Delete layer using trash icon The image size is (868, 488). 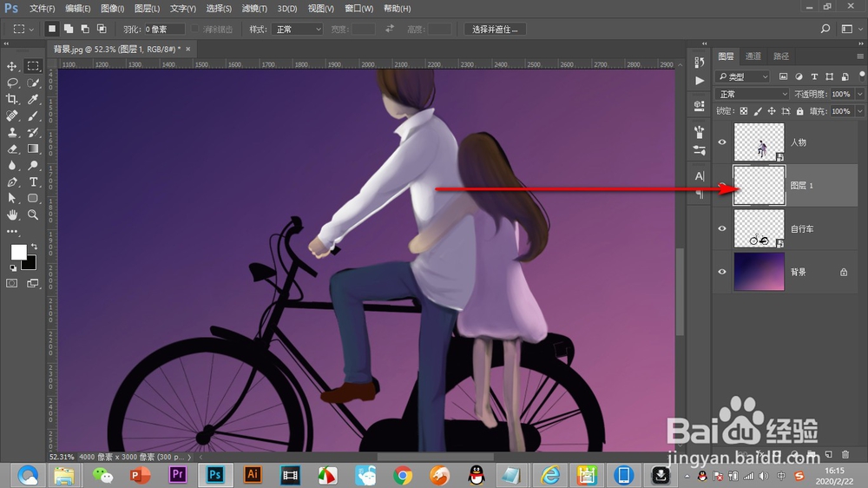pyautogui.click(x=845, y=454)
